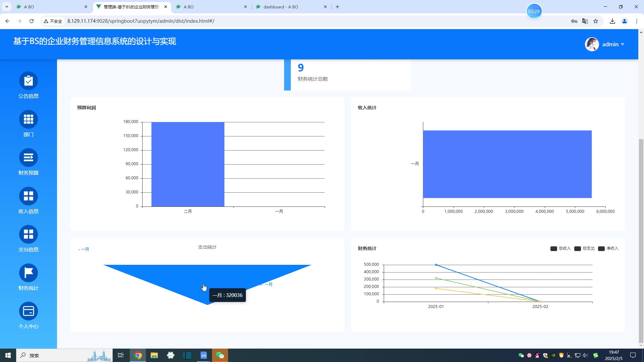
Task: Open 支出信息 from the sidebar
Action: [29, 235]
